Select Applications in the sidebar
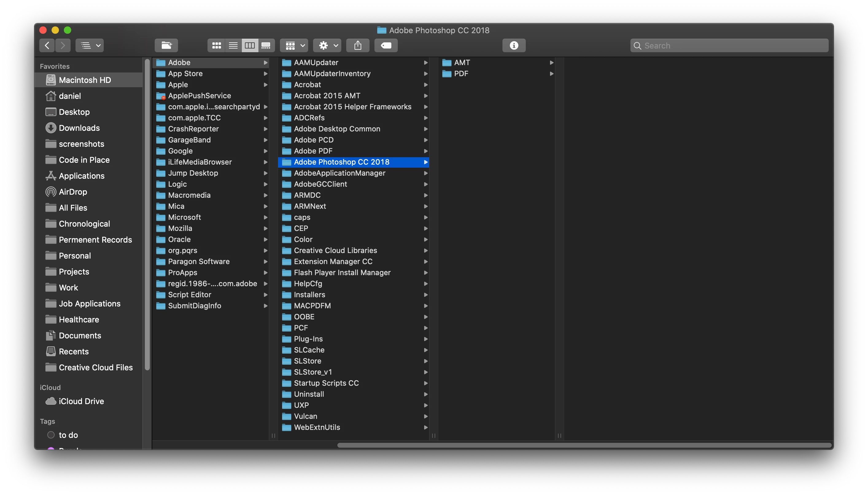The image size is (868, 495). 82,176
